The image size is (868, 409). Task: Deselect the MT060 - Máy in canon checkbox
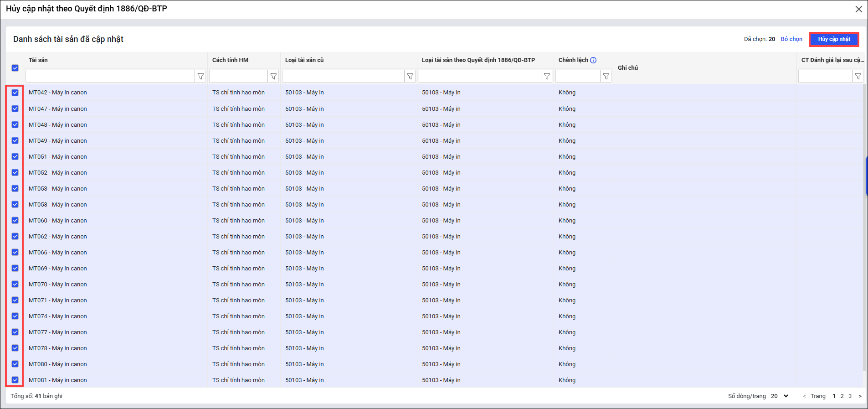(x=15, y=220)
